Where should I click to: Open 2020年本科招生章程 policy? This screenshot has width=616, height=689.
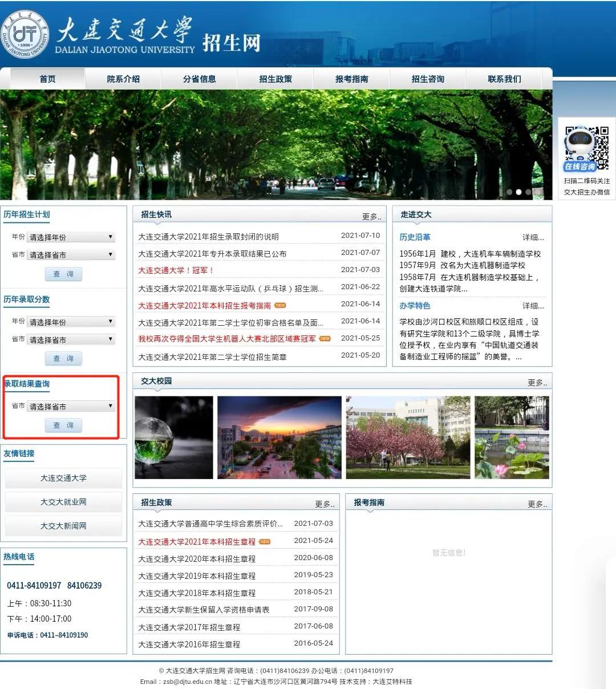coord(197,559)
